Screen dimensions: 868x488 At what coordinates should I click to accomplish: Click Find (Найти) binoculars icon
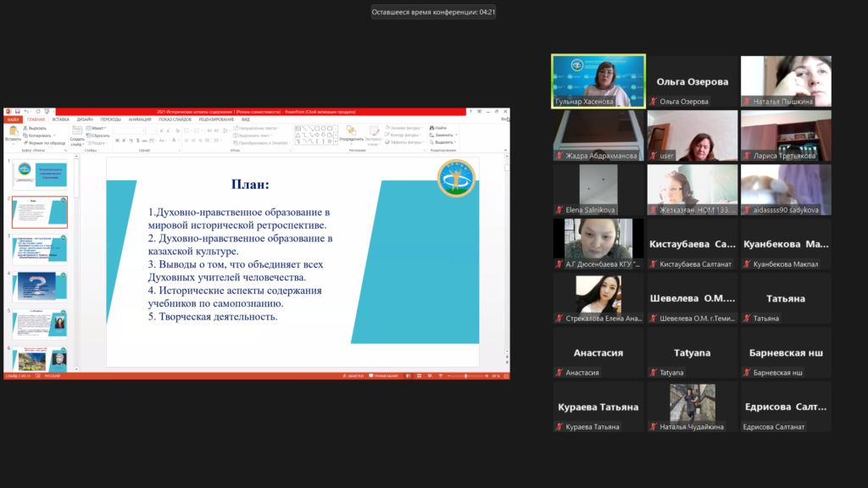click(431, 128)
